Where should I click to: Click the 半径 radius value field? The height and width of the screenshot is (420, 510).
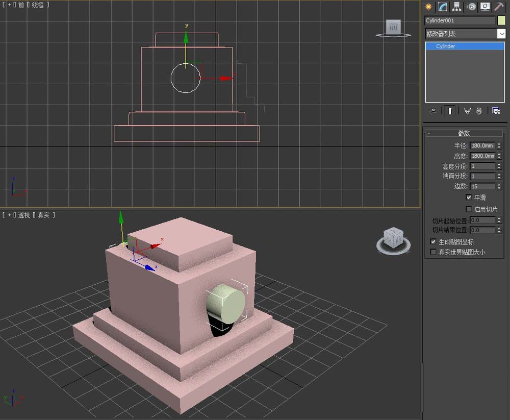pyautogui.click(x=482, y=146)
